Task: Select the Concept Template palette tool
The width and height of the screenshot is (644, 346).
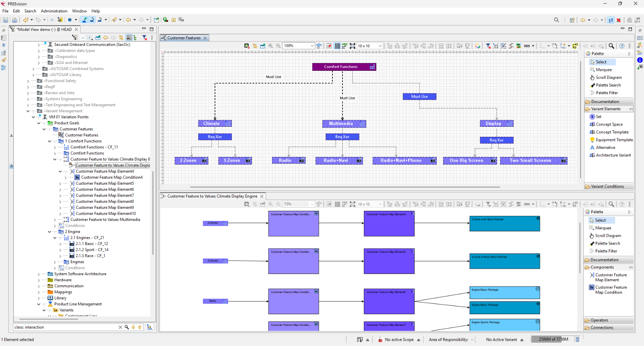Action: click(x=609, y=132)
